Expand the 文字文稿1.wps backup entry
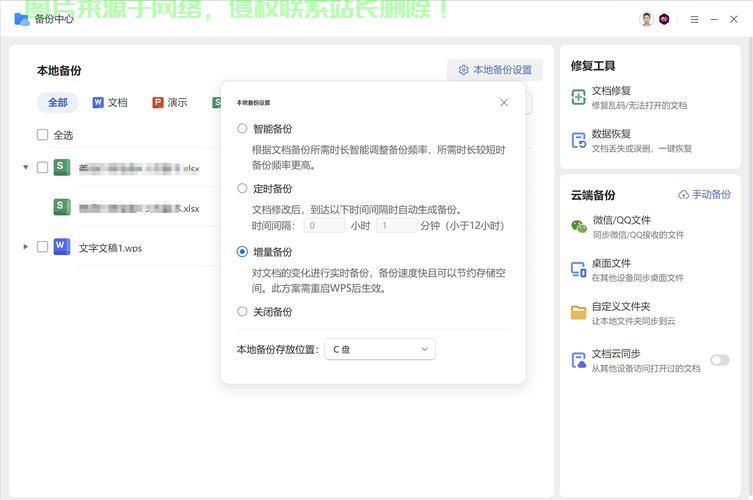 (x=25, y=247)
